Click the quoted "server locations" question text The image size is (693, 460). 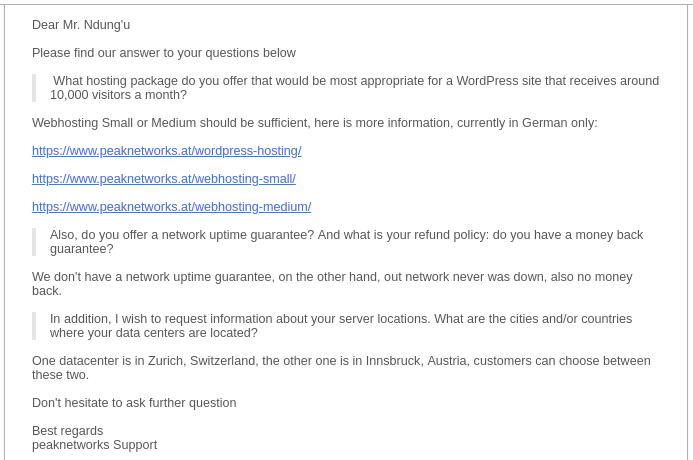(x=341, y=326)
